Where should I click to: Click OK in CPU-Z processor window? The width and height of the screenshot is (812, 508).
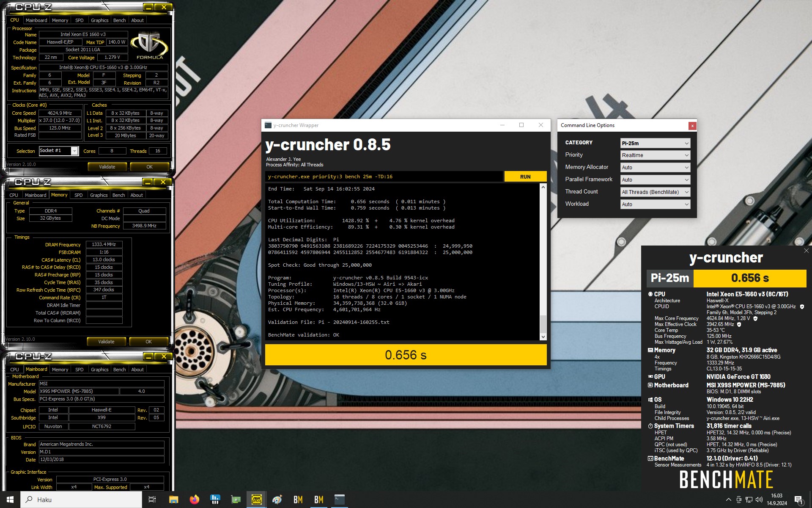click(x=149, y=167)
